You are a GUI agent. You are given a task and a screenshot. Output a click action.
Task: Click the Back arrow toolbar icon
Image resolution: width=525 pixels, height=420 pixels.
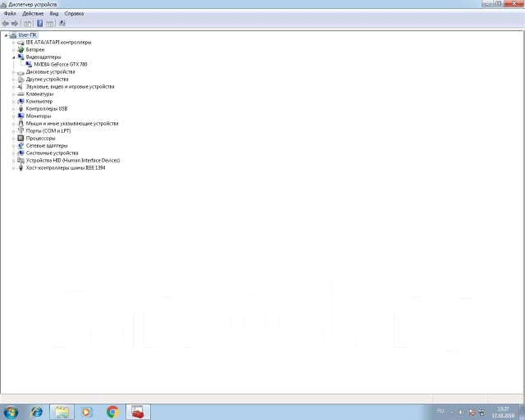(6, 24)
